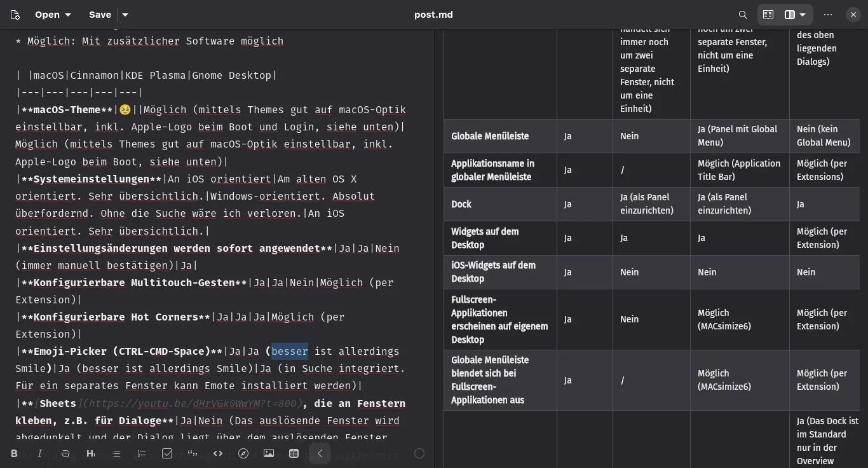868x468 pixels.
Task: Insert a numbered list
Action: 142,453
